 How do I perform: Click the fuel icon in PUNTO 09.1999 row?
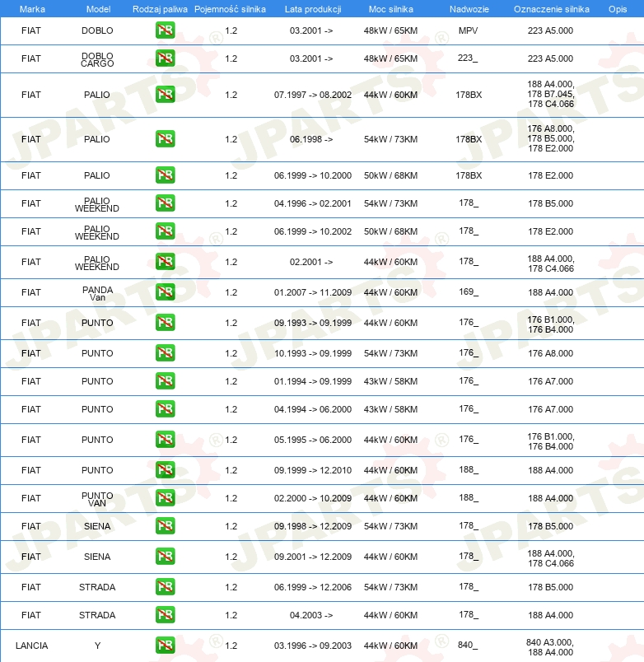coord(165,470)
